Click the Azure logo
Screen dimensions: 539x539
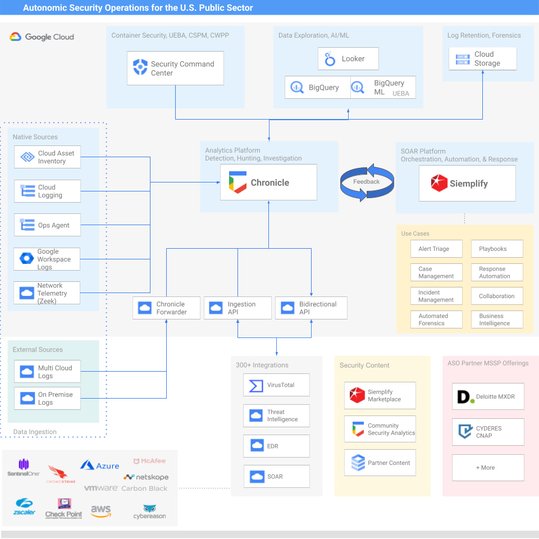pyautogui.click(x=100, y=465)
